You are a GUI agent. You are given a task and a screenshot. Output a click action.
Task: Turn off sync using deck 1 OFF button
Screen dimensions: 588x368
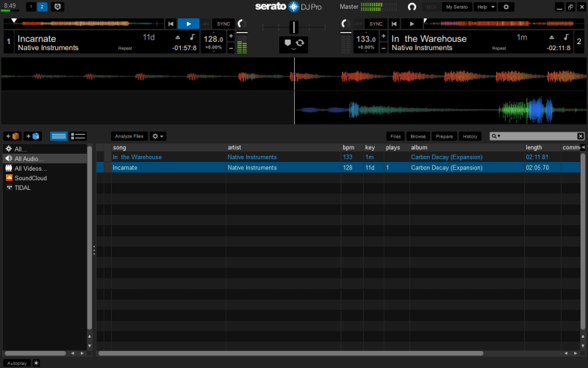206,24
